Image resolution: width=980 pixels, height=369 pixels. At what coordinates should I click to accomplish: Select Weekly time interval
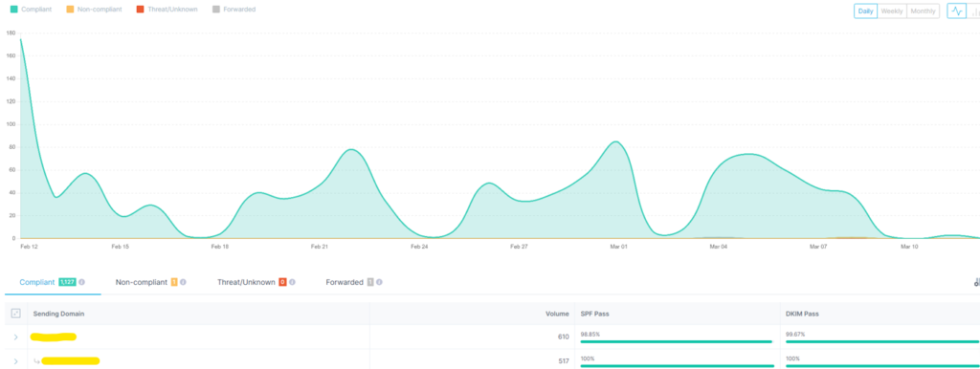coord(893,11)
